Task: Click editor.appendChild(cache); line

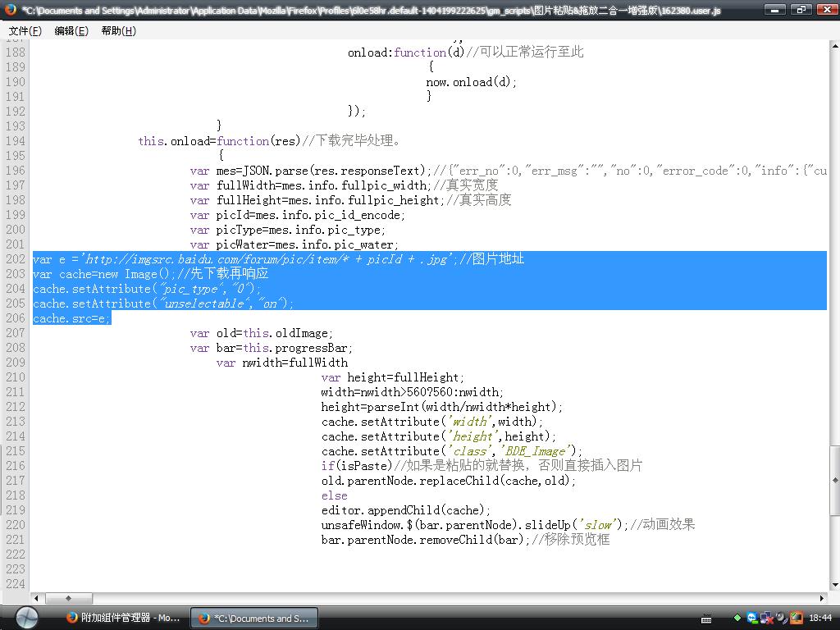Action: (x=405, y=510)
